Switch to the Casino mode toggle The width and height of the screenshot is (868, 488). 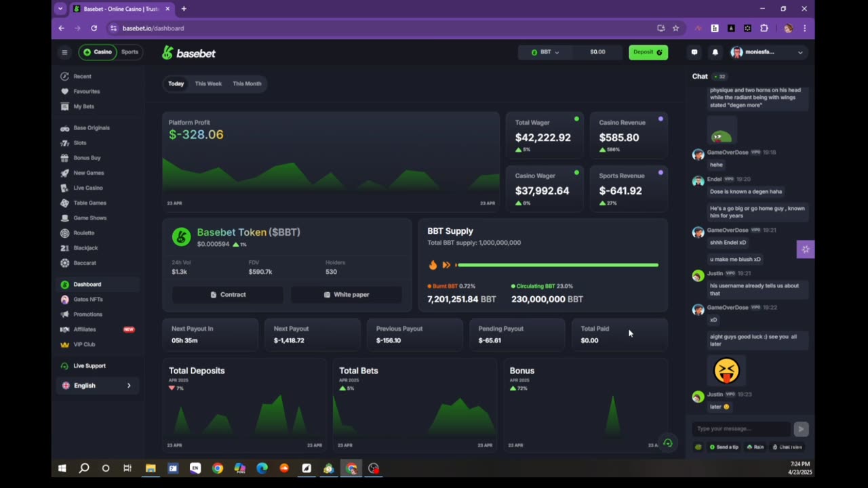click(98, 52)
